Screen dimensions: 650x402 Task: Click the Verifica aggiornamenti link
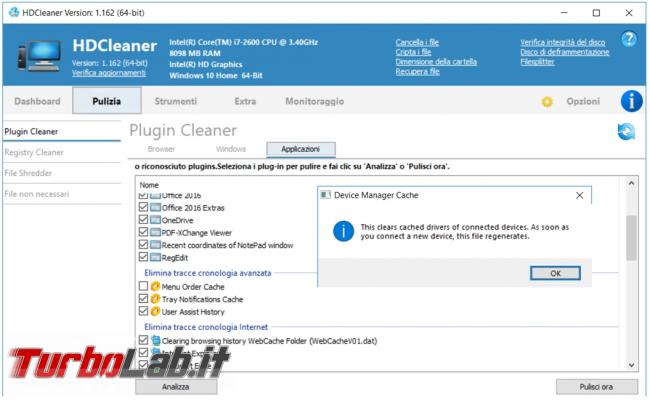(x=109, y=73)
